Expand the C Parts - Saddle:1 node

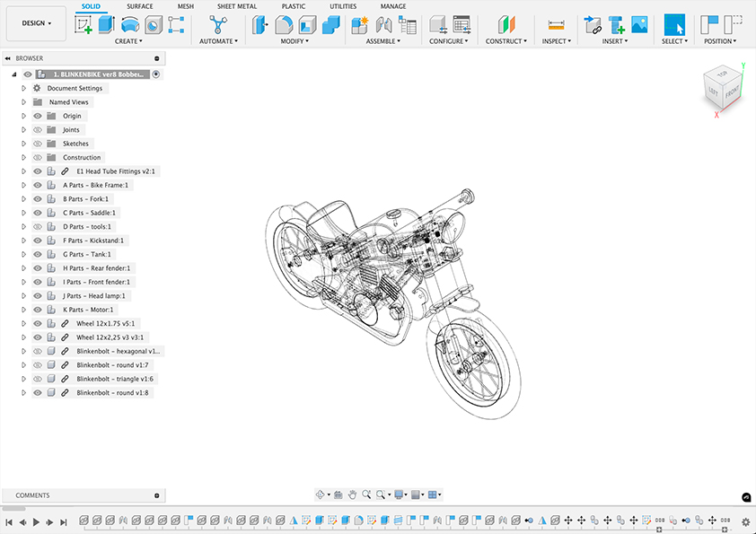tap(23, 213)
